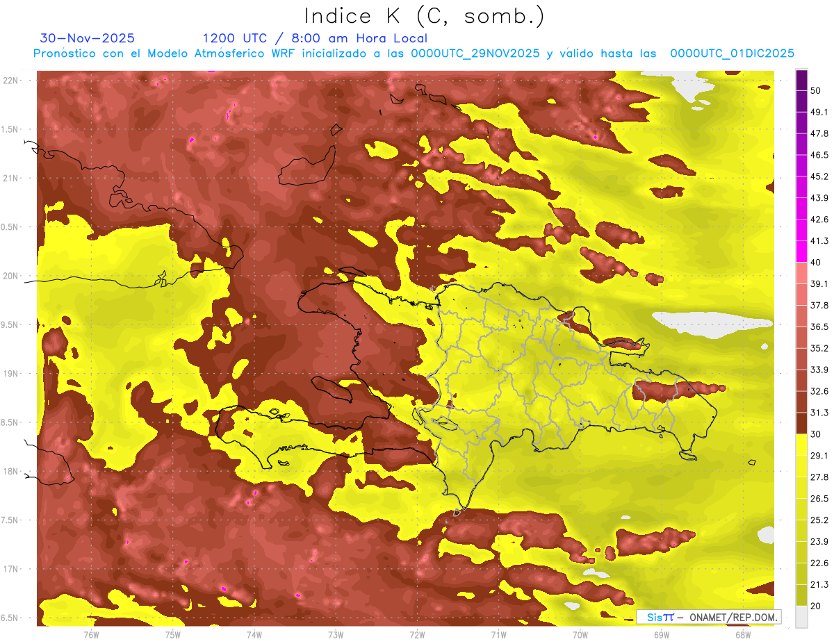Click the 'SisTT - ONAMET/REP.DOM.' credit box
Viewport: 834px width, 644px height.
click(709, 617)
